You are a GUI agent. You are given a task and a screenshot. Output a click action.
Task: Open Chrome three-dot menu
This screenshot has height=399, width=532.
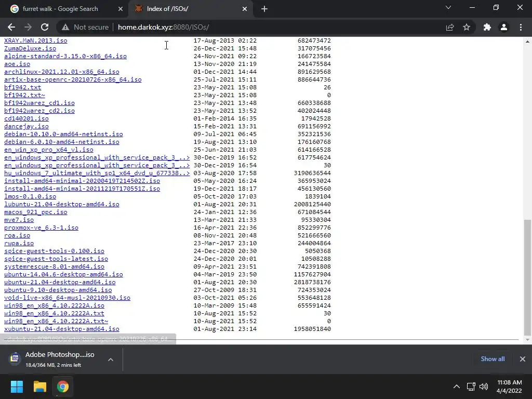coord(521,27)
